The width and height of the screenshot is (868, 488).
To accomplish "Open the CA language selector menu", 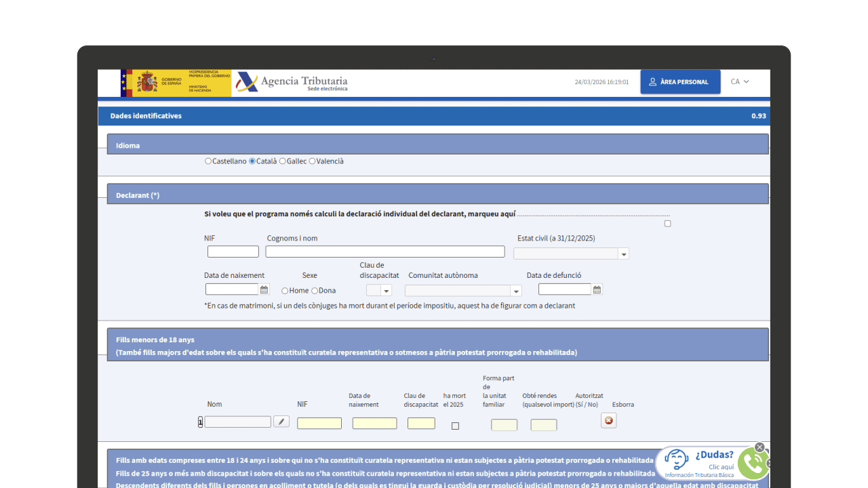I will click(739, 82).
